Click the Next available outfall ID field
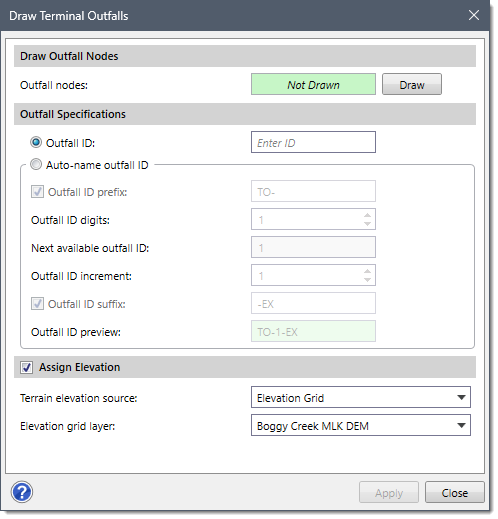 tap(313, 247)
